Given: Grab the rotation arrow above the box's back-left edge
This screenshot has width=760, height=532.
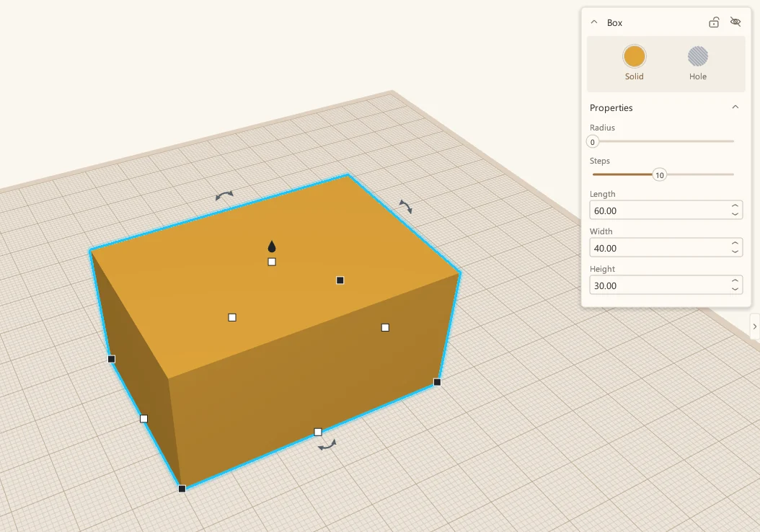Looking at the screenshot, I should (224, 195).
